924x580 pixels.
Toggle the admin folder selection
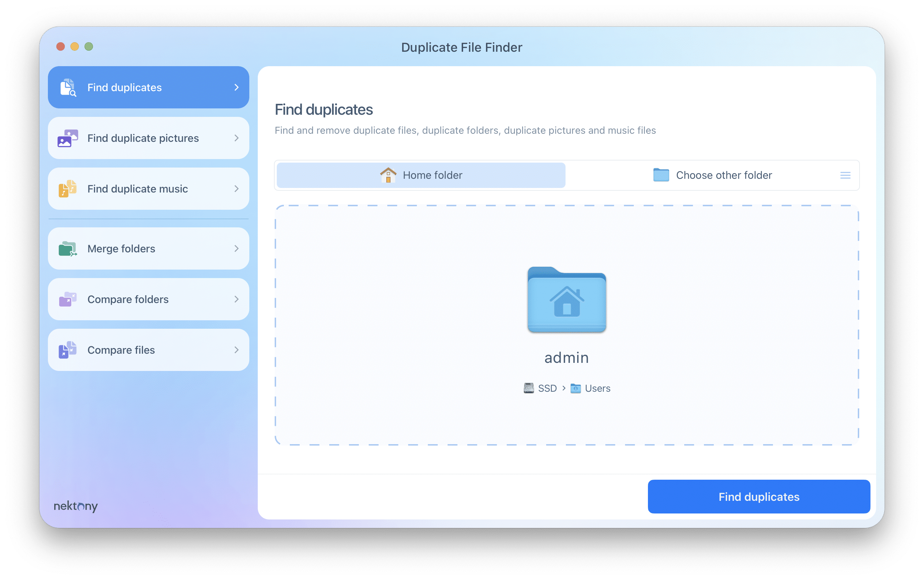(x=566, y=300)
